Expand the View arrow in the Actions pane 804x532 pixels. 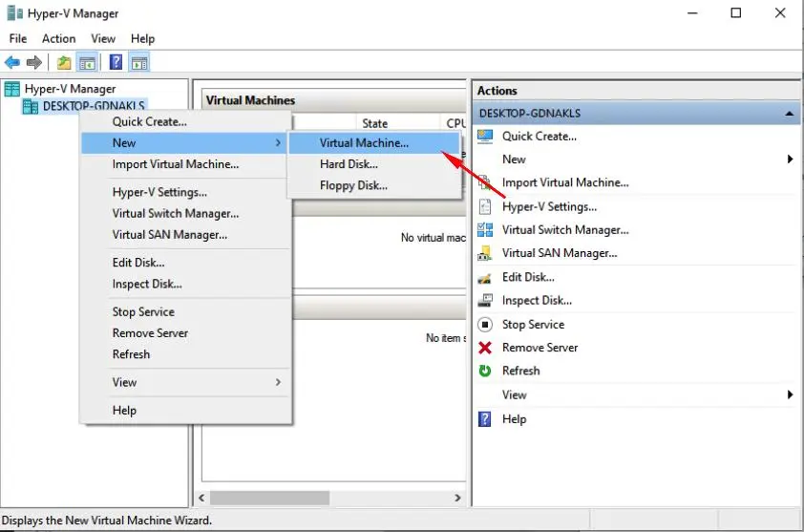[791, 394]
